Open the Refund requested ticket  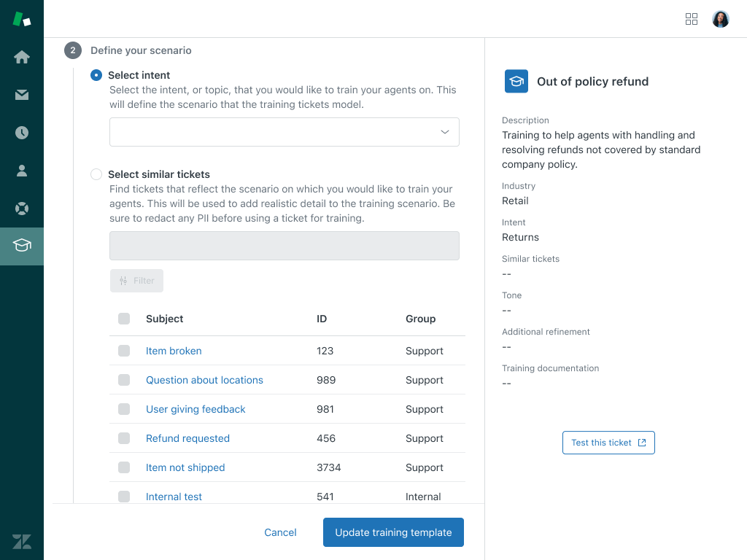pyautogui.click(x=187, y=438)
